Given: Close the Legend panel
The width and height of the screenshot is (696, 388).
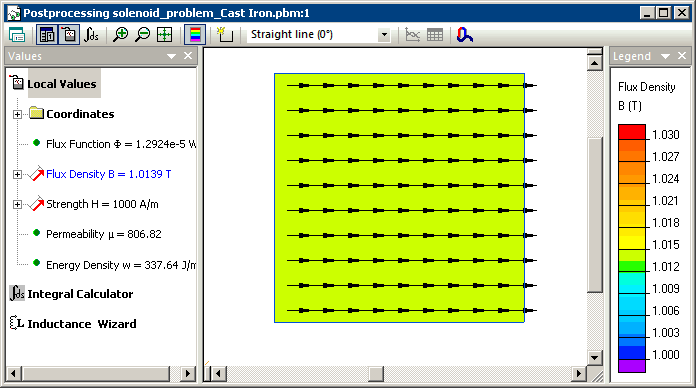Looking at the screenshot, I should (x=682, y=56).
